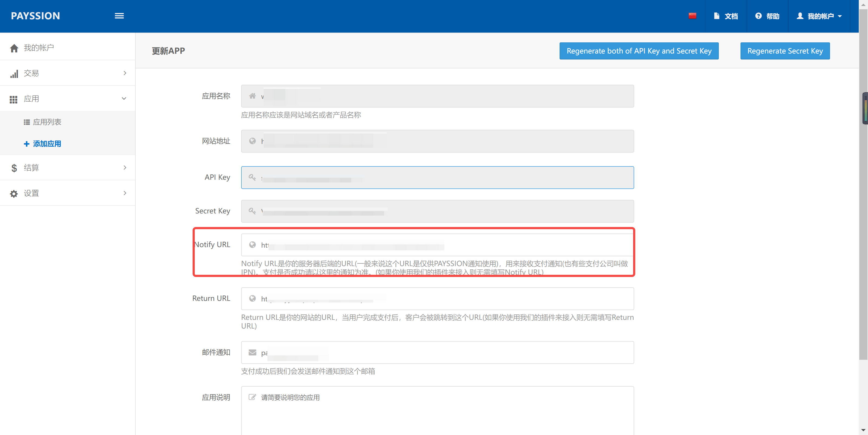
Task: Click gear icon beside 设置
Action: [x=14, y=194]
